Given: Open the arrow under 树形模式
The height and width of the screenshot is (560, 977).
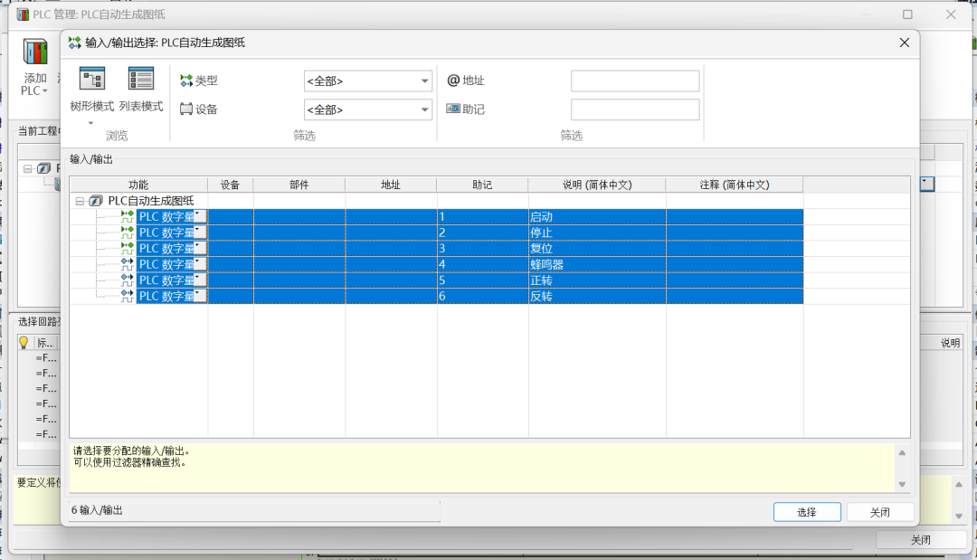Looking at the screenshot, I should tap(91, 123).
